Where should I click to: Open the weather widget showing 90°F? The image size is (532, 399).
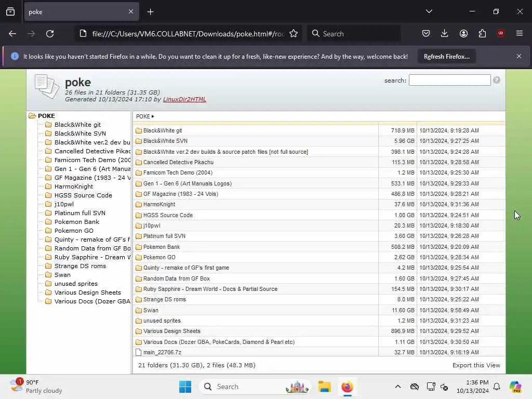tap(36, 387)
